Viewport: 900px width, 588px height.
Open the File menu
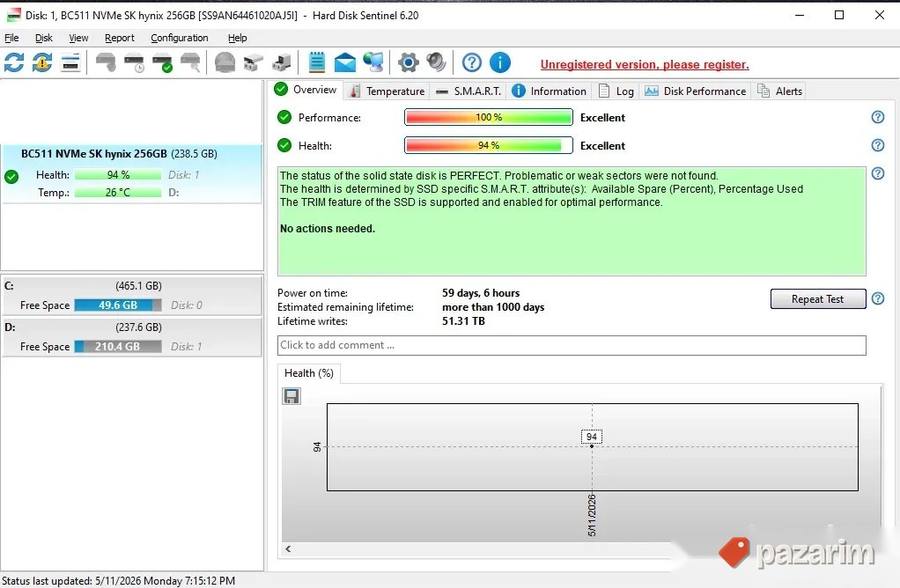[11, 38]
